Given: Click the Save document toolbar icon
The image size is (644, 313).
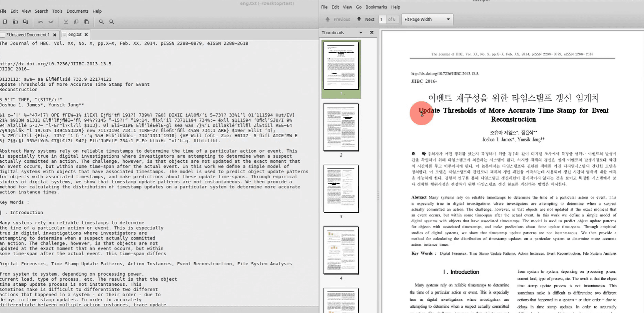Looking at the screenshot, I should 25,22.
